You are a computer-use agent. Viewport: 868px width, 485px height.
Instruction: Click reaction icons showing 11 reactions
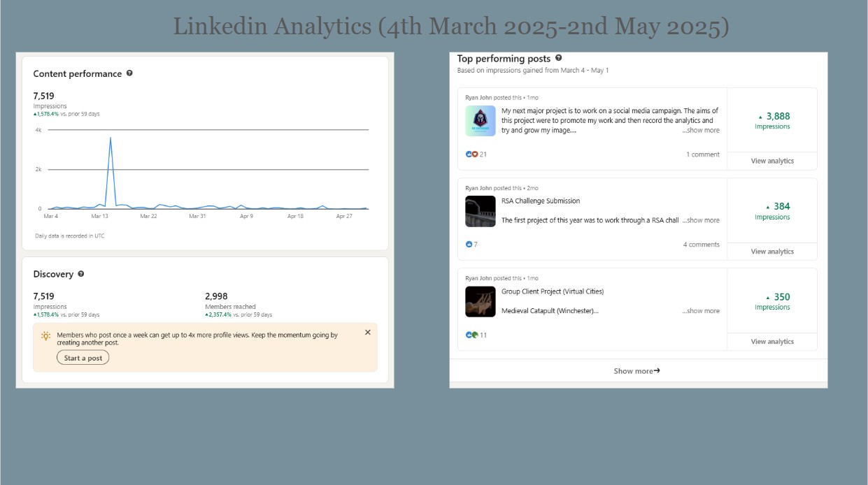pyautogui.click(x=471, y=335)
